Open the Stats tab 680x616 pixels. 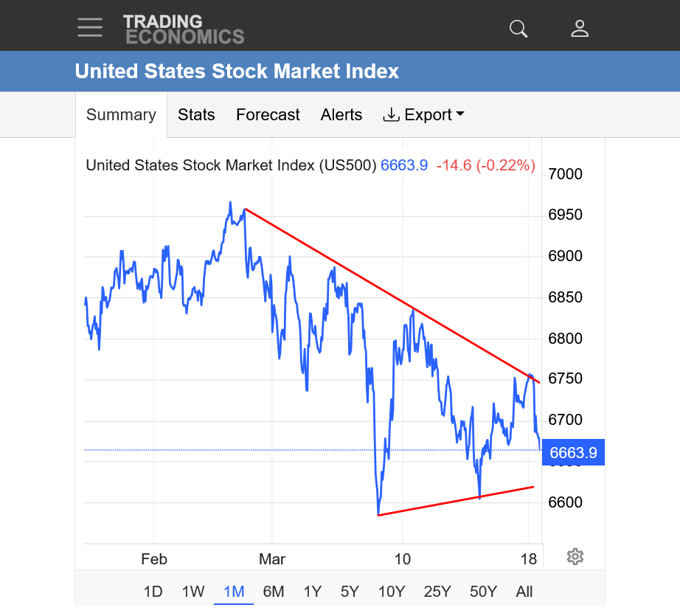coord(196,115)
